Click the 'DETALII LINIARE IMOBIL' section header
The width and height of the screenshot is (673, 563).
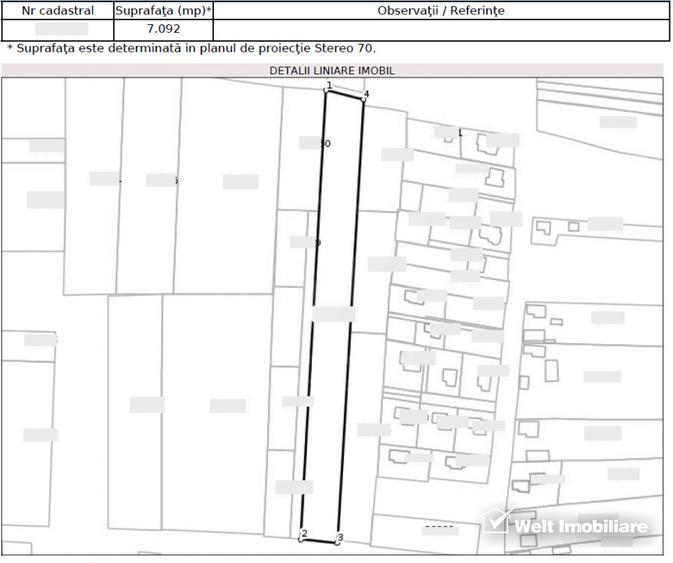pos(332,71)
